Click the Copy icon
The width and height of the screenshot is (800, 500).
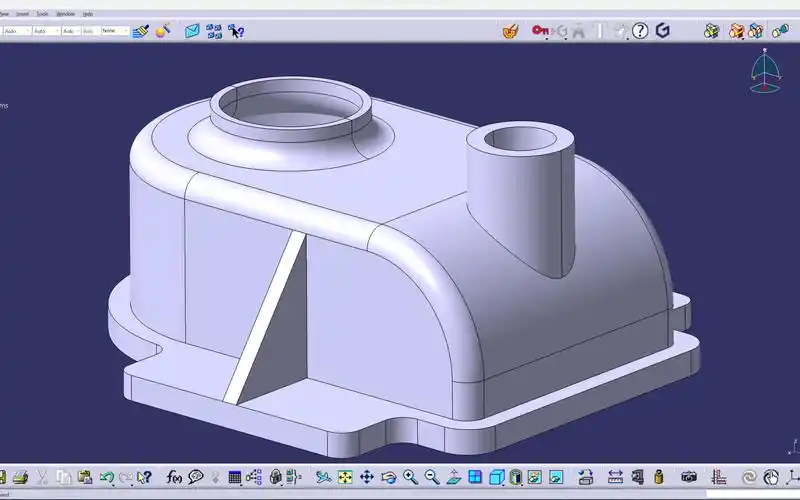[64, 477]
